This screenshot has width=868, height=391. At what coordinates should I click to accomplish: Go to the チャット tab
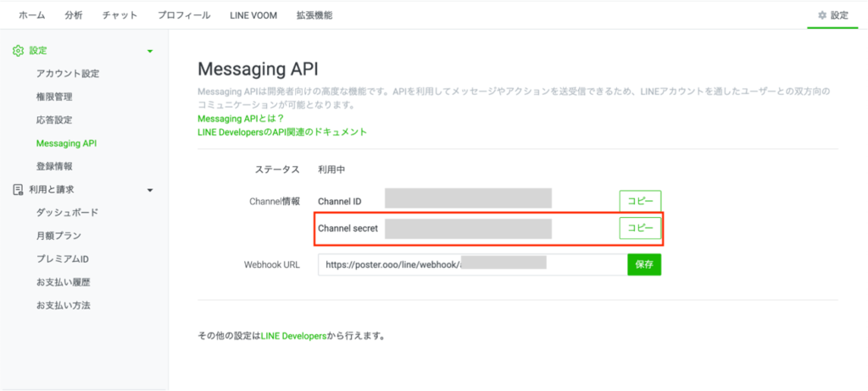(x=120, y=15)
